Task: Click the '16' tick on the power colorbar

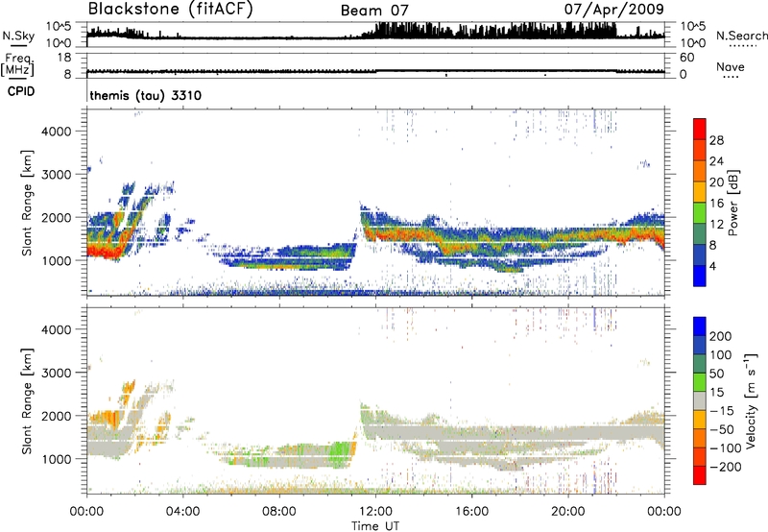Action: [x=716, y=204]
